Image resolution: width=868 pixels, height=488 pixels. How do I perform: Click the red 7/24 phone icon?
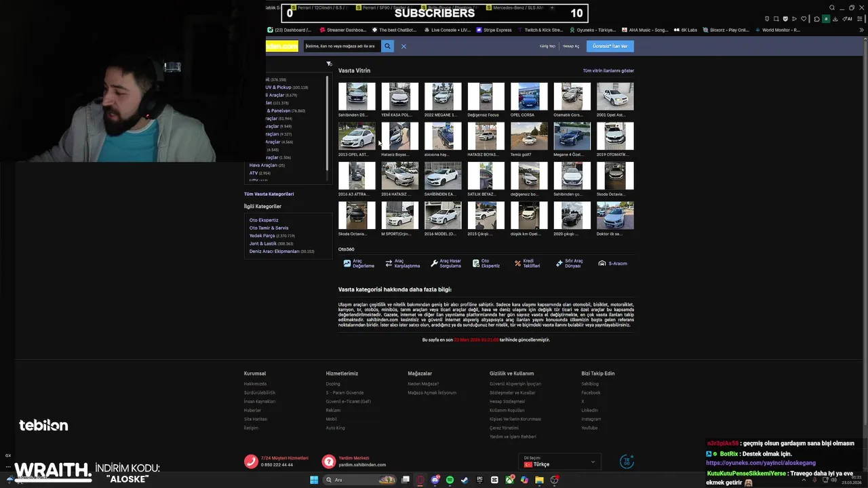tap(251, 462)
